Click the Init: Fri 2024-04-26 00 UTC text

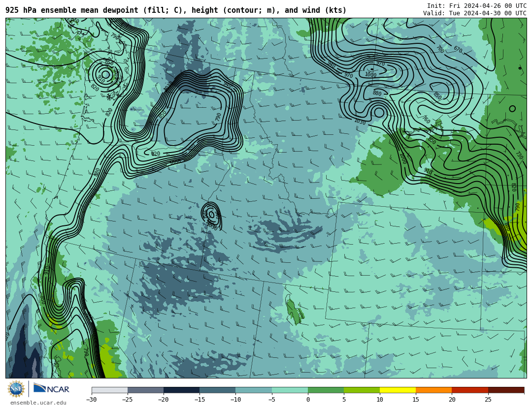point(477,6)
